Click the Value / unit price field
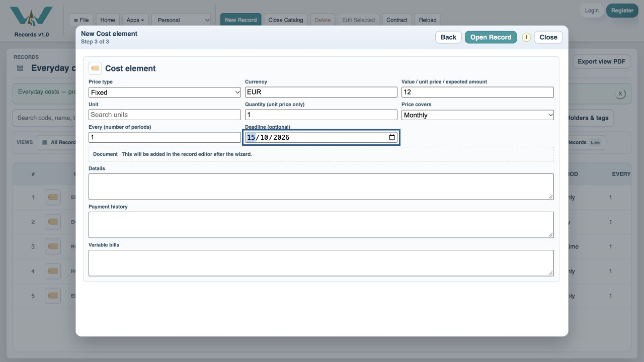 (477, 92)
